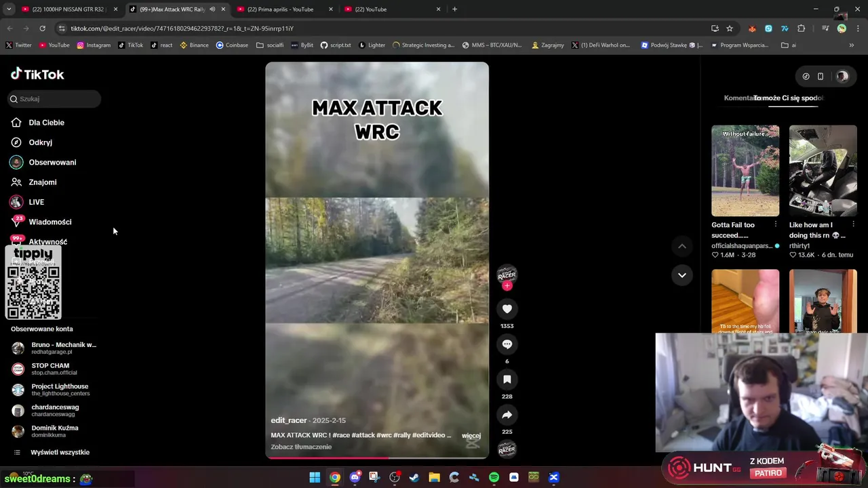The image size is (868, 488).
Task: Open the officialshaquanpars profile link
Action: 742,246
